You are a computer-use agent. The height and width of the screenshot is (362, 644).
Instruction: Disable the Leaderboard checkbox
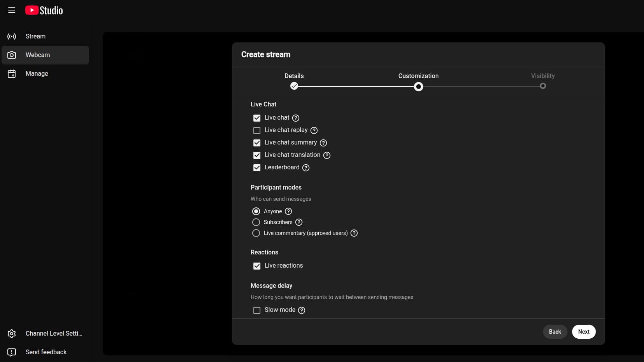(x=257, y=168)
